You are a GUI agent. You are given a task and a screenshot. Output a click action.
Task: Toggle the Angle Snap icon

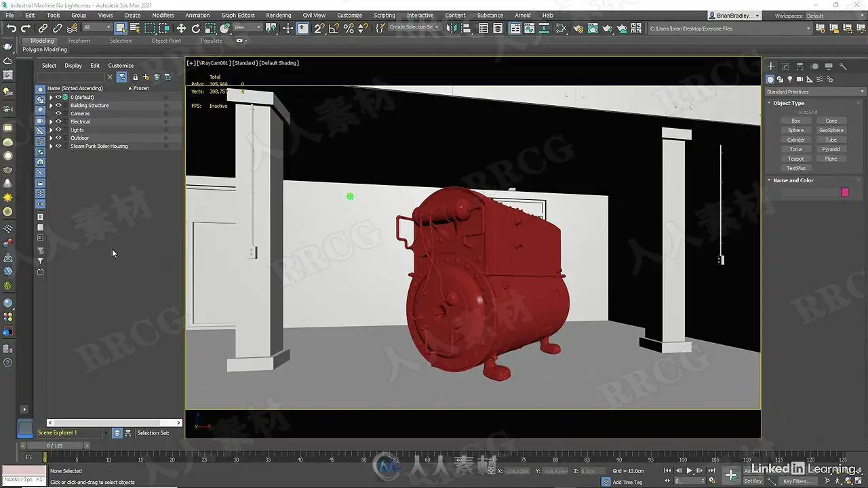(334, 28)
